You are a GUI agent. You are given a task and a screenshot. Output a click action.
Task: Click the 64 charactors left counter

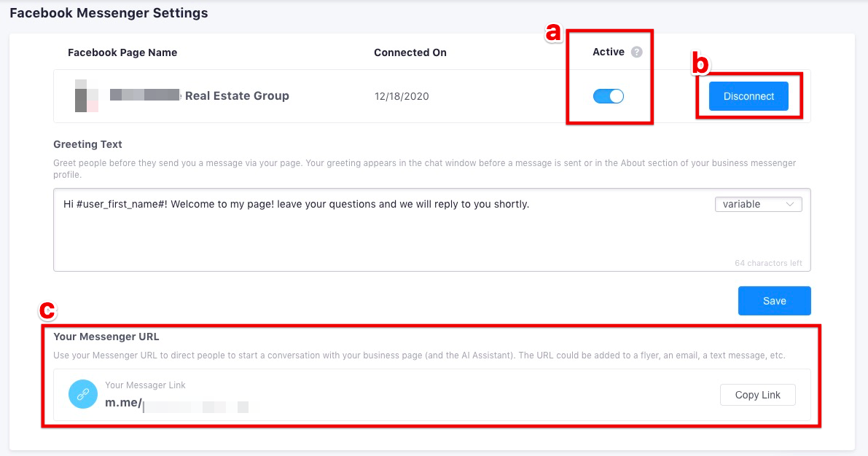(768, 264)
